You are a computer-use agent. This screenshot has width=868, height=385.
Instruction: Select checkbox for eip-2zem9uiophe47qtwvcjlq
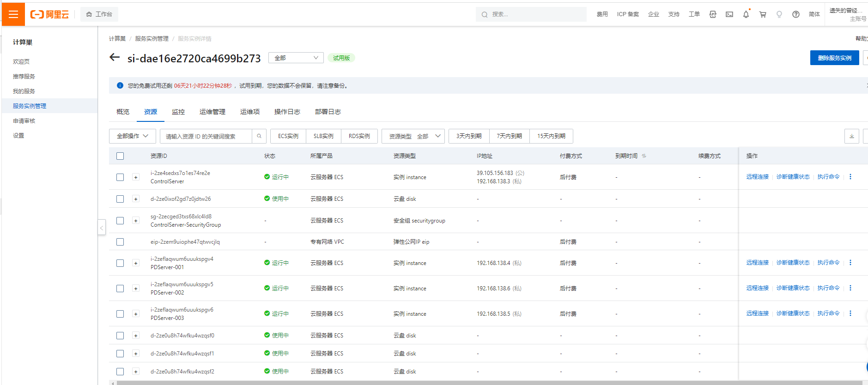[x=120, y=242]
